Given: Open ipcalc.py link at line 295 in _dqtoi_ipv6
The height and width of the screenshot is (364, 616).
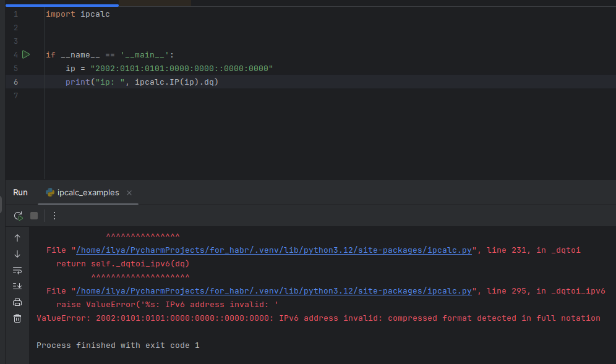Looking at the screenshot, I should click(274, 291).
